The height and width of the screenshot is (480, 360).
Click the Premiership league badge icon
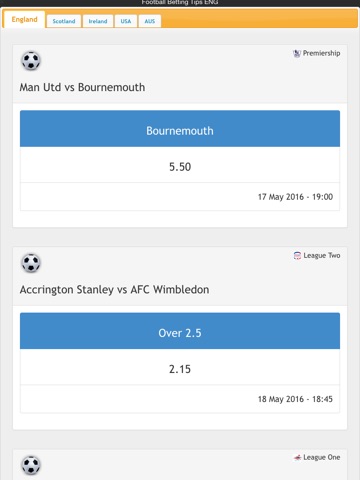click(297, 53)
